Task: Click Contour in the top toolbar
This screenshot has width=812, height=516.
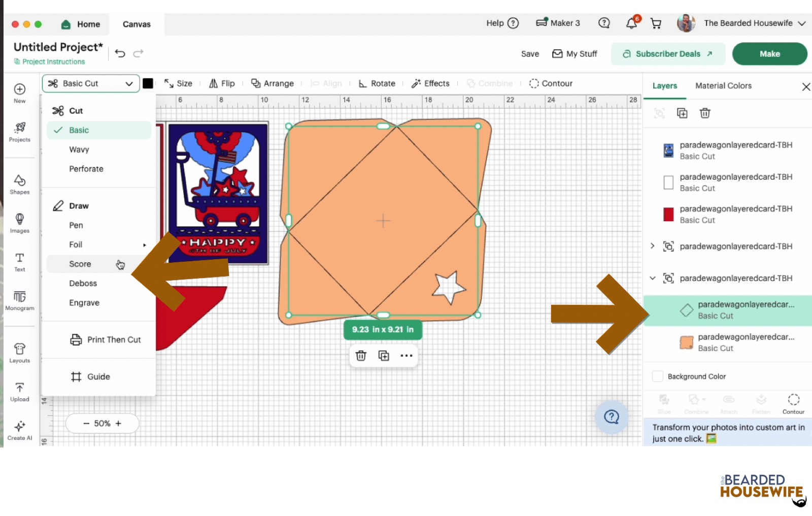Action: click(x=551, y=83)
